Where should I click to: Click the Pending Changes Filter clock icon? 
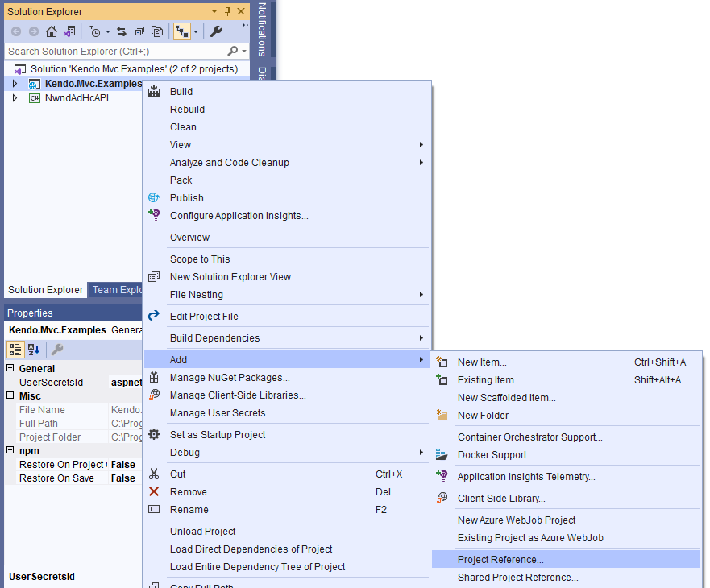[x=95, y=31]
